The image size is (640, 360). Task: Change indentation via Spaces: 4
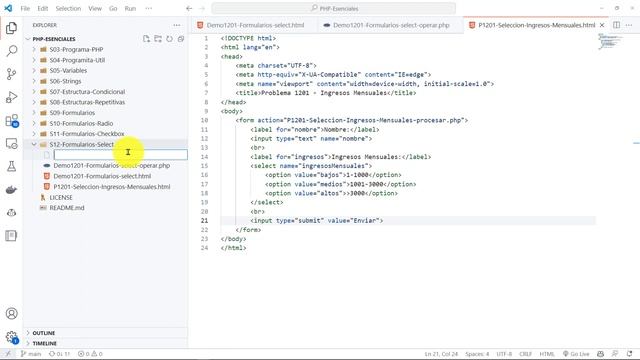click(x=477, y=354)
